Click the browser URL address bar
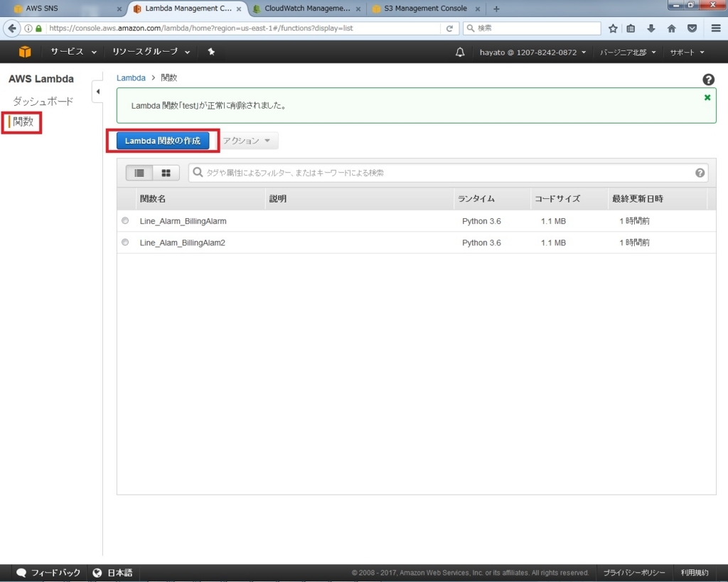728x582 pixels. pyautogui.click(x=244, y=28)
